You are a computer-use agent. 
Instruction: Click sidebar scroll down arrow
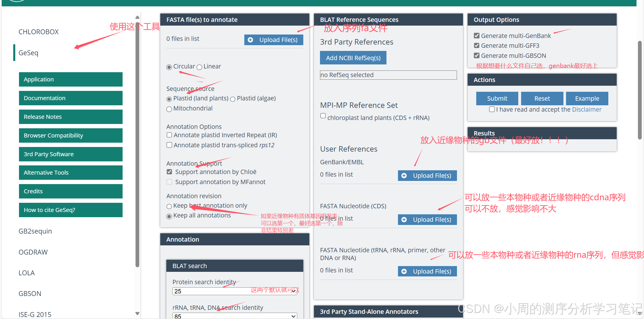click(137, 313)
